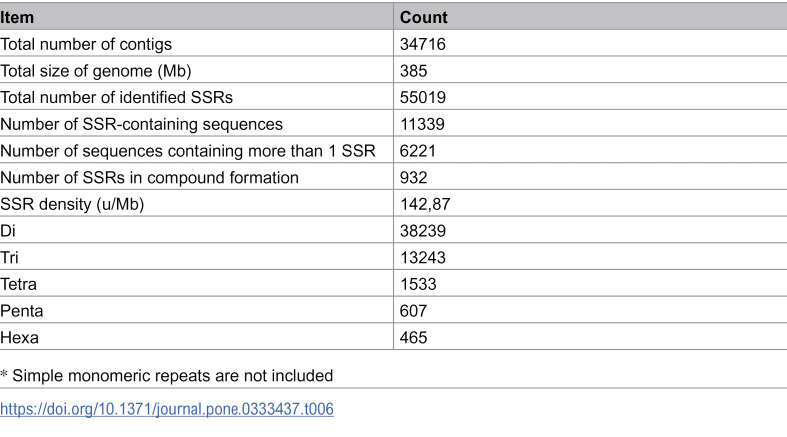Select the Total size of genome (Mb) label
787x437 pixels.
pyautogui.click(x=96, y=71)
